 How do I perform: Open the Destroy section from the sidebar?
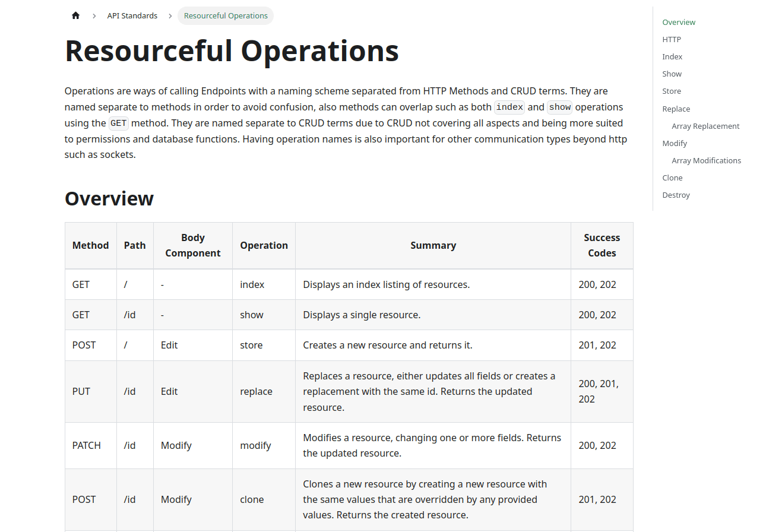[676, 195]
